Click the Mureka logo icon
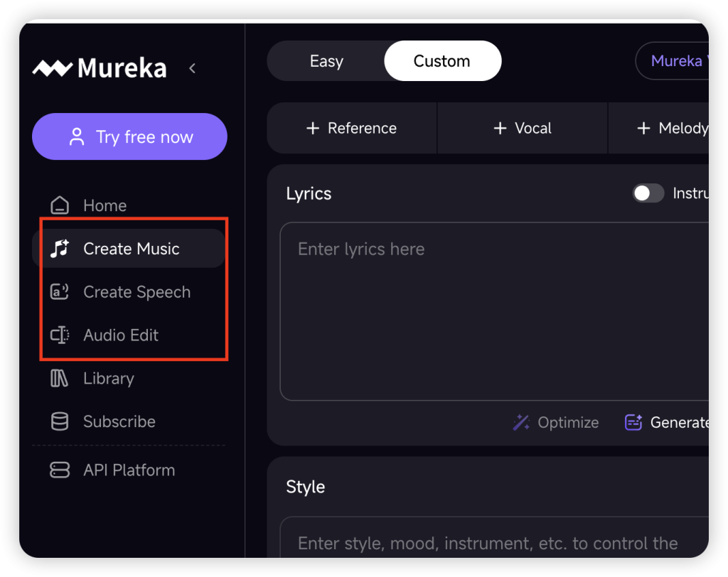The image size is (728, 577). point(52,68)
